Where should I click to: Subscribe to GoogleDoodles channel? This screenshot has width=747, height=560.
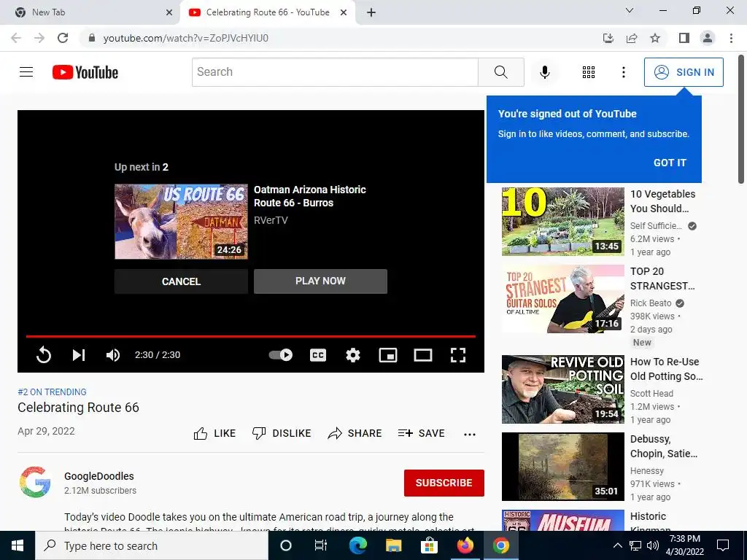click(x=444, y=483)
